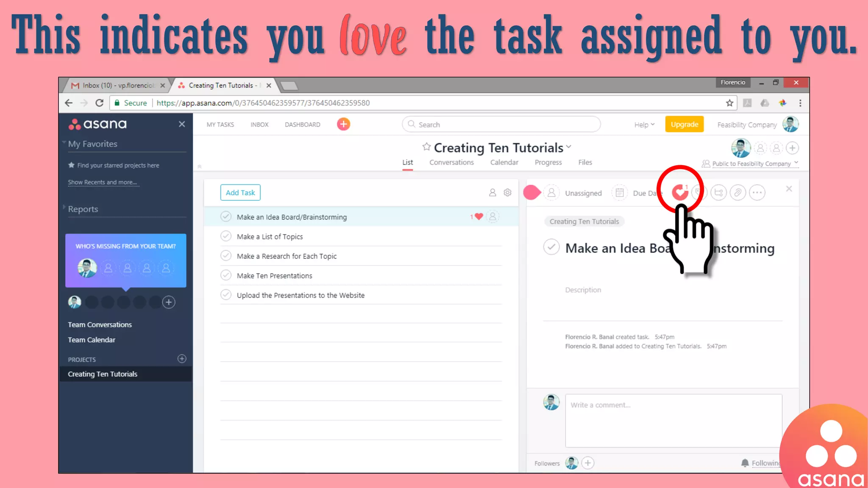Click the Add Task button
The image size is (868, 488).
tap(240, 193)
